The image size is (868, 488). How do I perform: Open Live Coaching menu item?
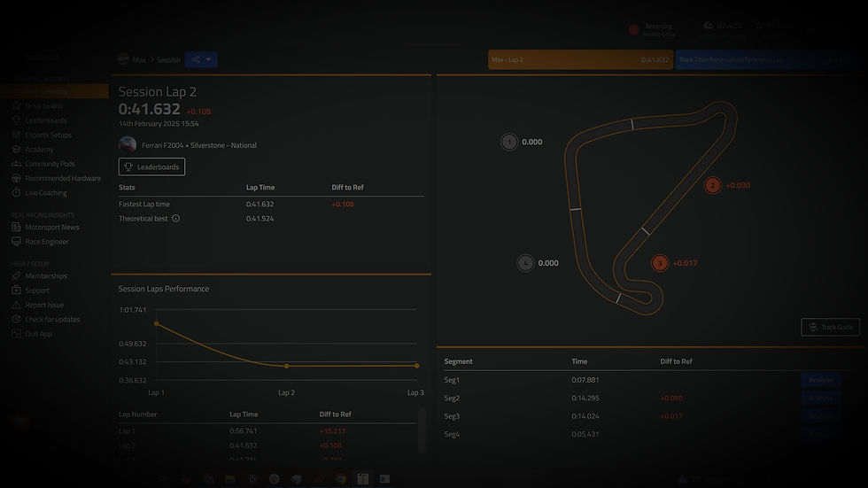coord(46,192)
